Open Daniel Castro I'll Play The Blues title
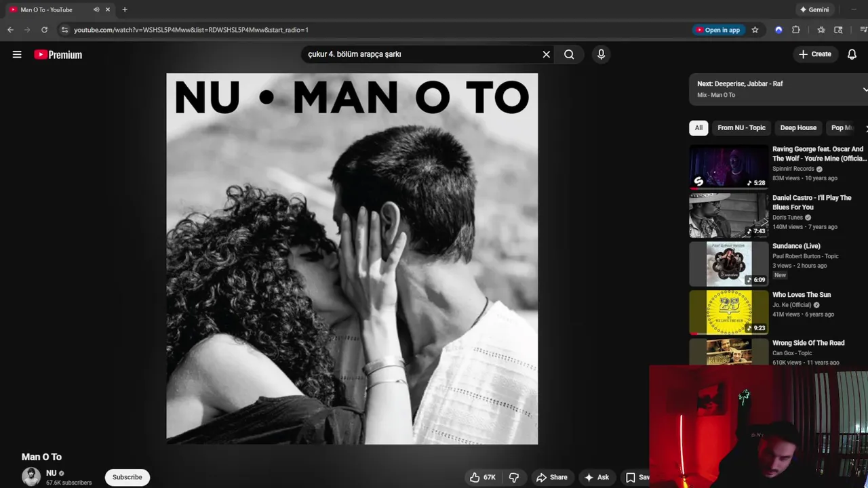The height and width of the screenshot is (488, 868). (812, 202)
